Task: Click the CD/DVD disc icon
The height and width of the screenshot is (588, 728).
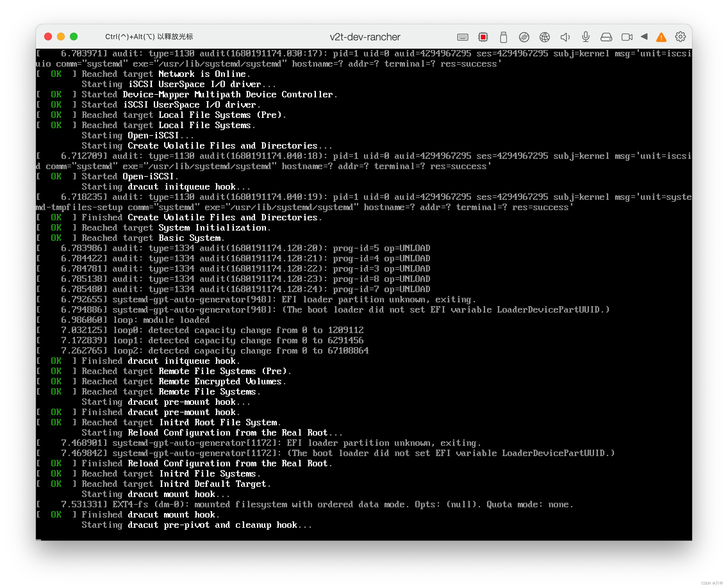Action: (x=524, y=37)
